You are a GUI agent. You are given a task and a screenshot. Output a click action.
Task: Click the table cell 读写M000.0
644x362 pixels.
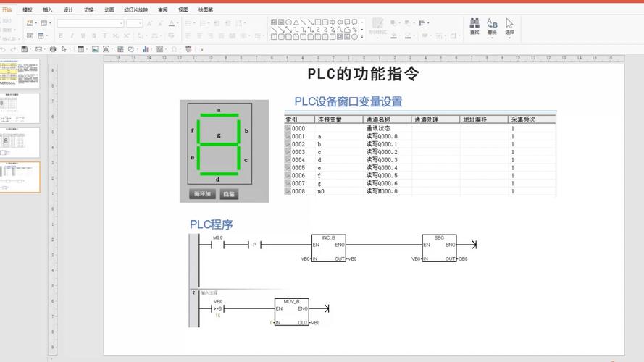tap(382, 191)
